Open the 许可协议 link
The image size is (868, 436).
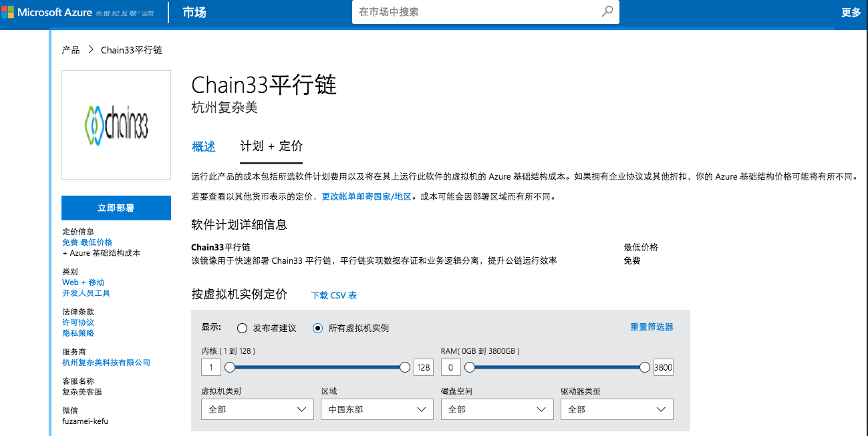pos(78,322)
